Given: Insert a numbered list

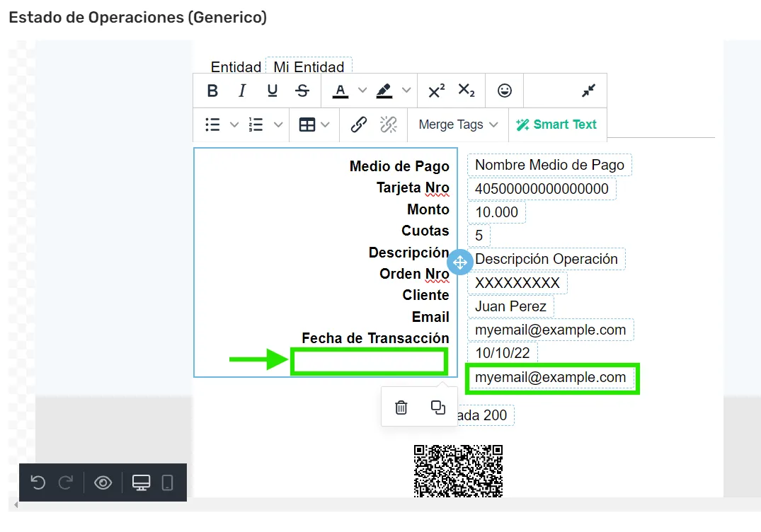Looking at the screenshot, I should pos(256,125).
